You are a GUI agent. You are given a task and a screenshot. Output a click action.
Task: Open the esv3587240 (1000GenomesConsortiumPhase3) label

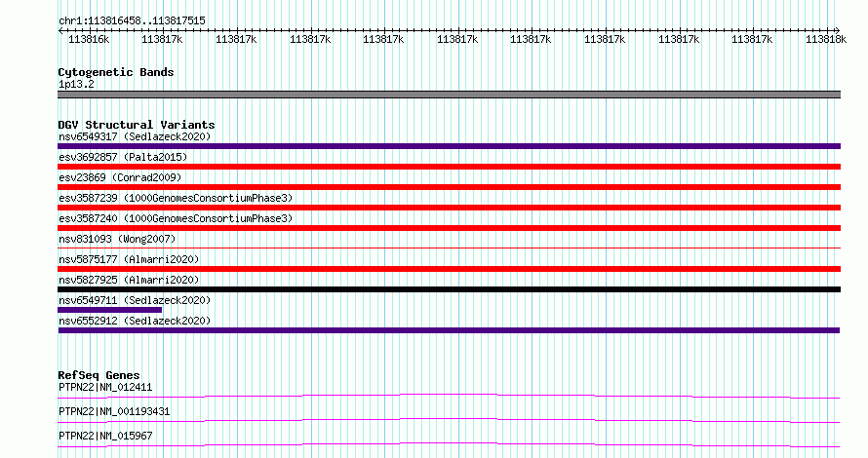tap(176, 218)
